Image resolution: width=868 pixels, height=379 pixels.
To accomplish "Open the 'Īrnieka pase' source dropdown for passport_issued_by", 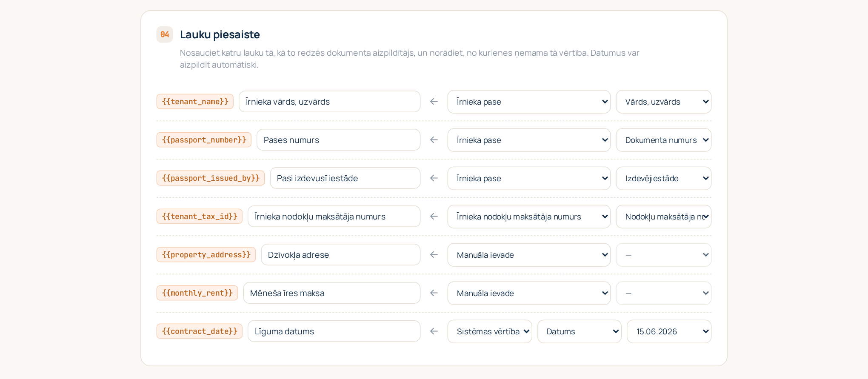I will (x=529, y=178).
